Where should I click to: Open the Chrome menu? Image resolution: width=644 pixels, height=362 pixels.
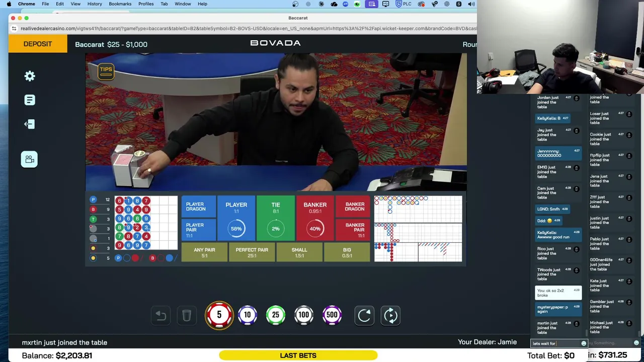tap(26, 4)
